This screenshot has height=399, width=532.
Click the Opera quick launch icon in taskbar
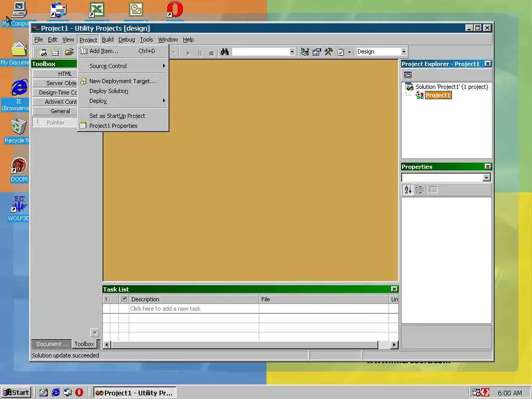point(79,393)
